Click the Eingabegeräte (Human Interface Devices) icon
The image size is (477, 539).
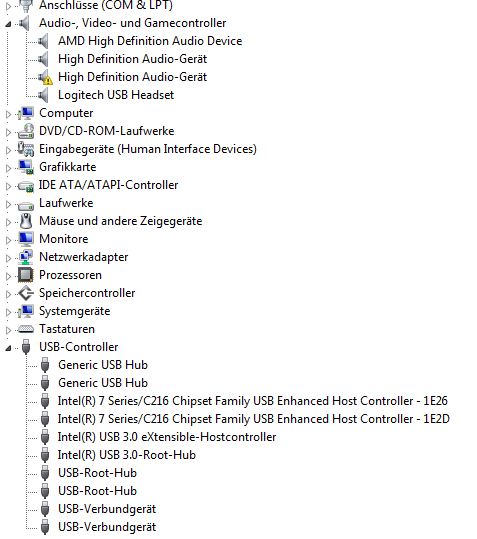click(x=26, y=149)
